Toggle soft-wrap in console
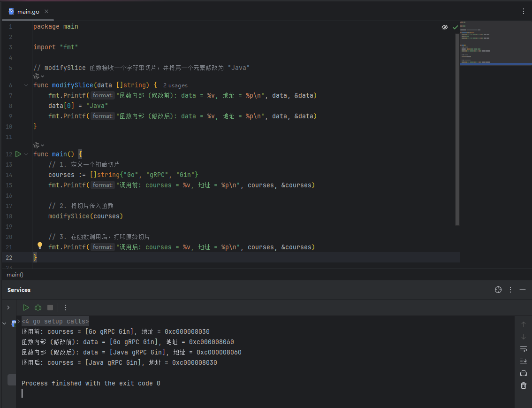The height and width of the screenshot is (408, 532). (x=524, y=349)
